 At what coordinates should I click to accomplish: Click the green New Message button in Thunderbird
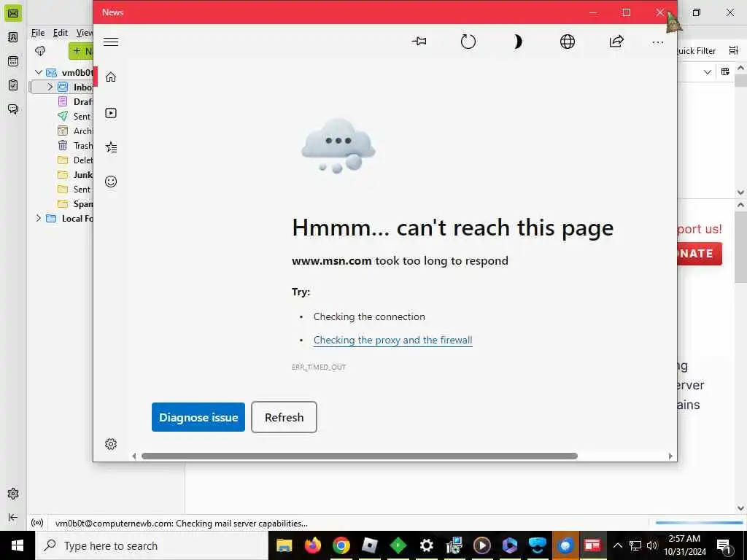click(81, 51)
